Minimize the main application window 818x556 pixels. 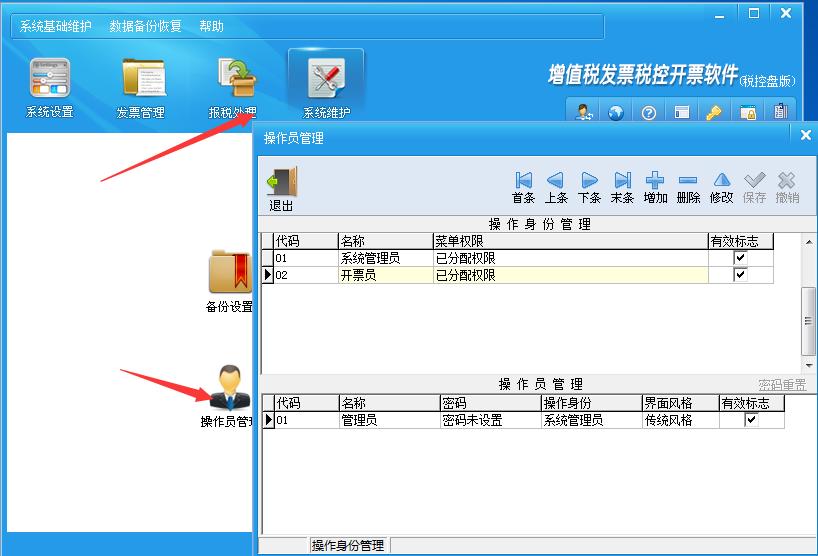(719, 15)
